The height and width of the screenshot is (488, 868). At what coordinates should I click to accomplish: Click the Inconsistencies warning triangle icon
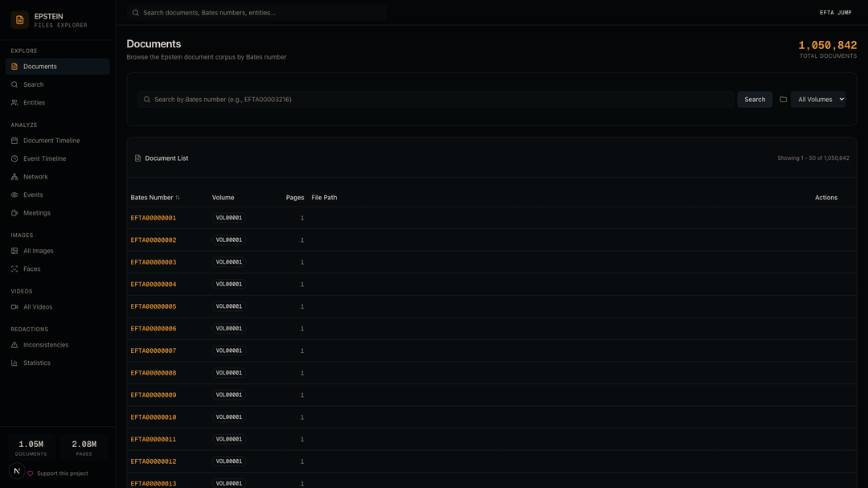(x=14, y=345)
